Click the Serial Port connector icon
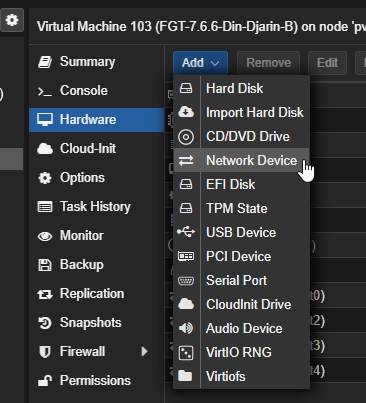Image resolution: width=366 pixels, height=403 pixels. click(x=186, y=280)
